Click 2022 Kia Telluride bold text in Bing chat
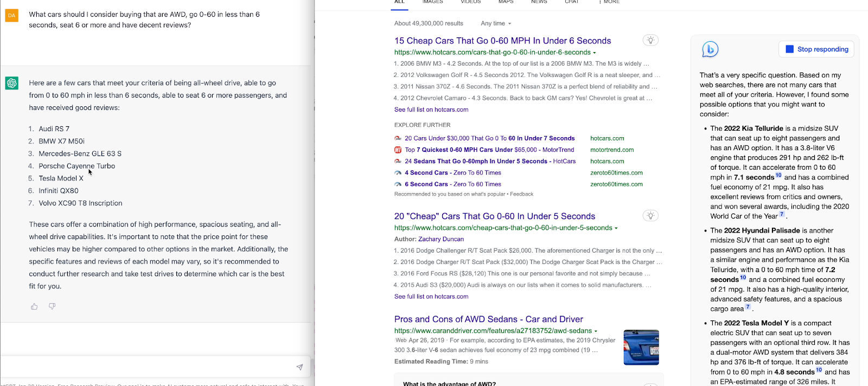The image size is (868, 386). click(x=754, y=128)
